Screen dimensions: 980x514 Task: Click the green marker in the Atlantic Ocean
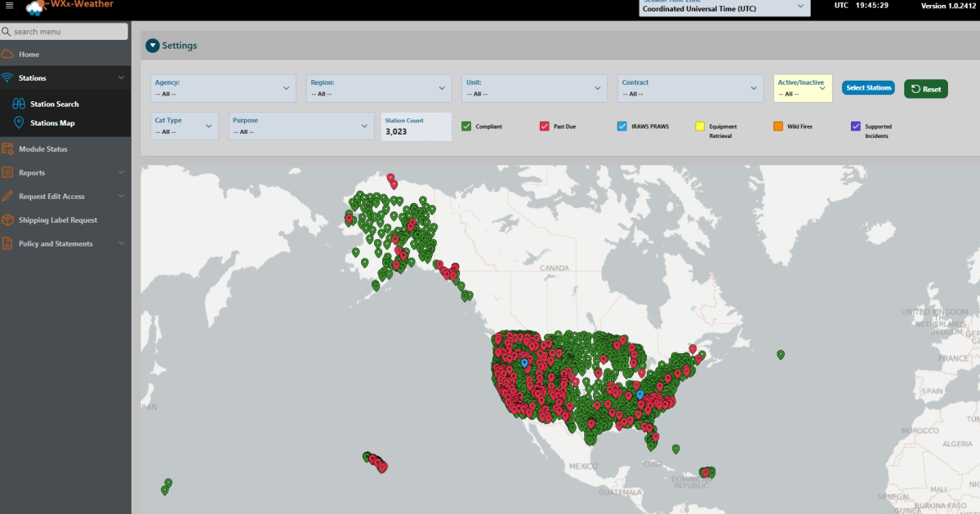click(781, 354)
